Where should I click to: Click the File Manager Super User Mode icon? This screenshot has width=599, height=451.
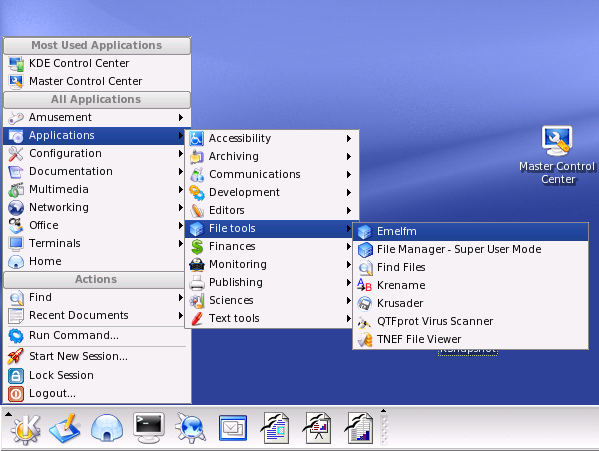coord(365,249)
